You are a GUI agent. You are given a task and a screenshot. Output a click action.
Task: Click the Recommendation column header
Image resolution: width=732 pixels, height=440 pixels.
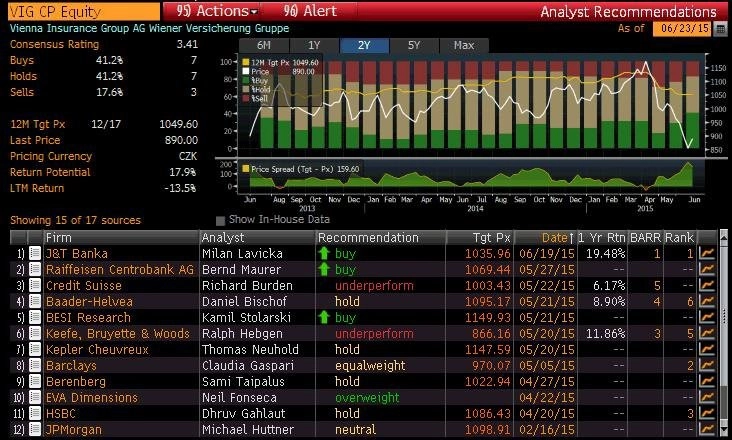tap(381, 237)
